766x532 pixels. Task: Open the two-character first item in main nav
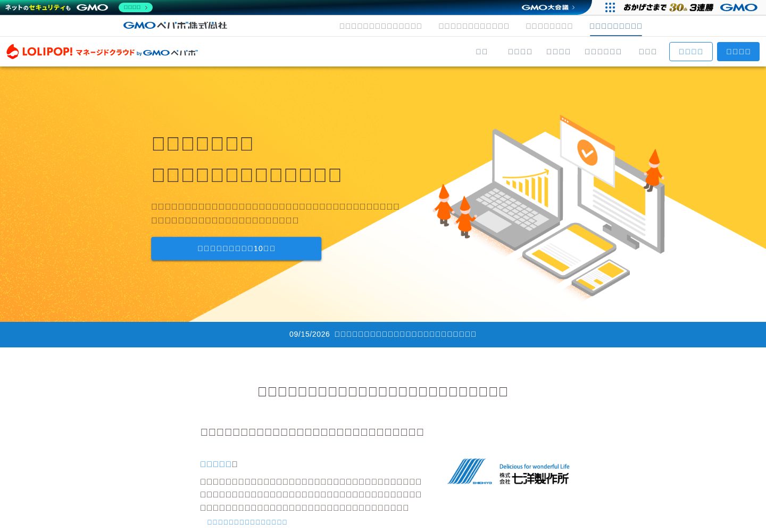481,52
